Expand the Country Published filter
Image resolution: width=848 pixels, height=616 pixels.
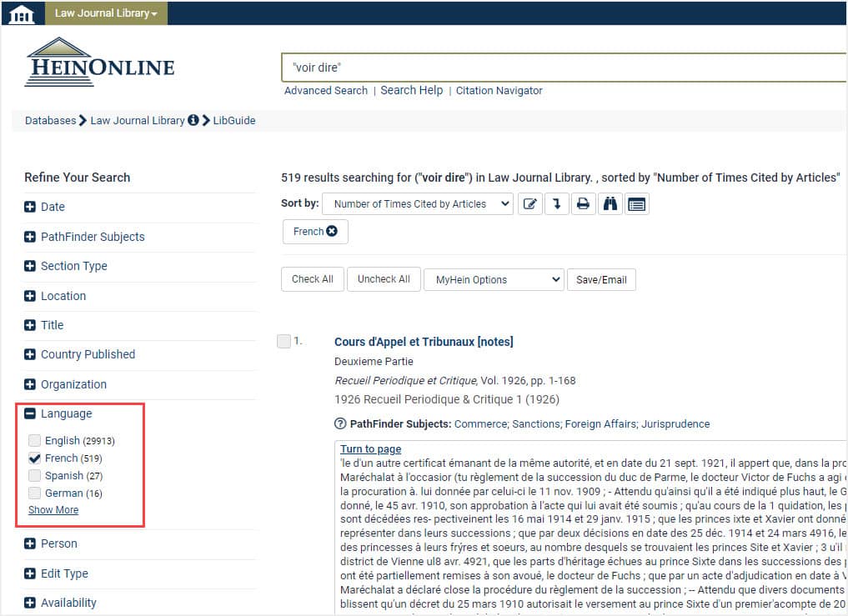[x=30, y=355]
